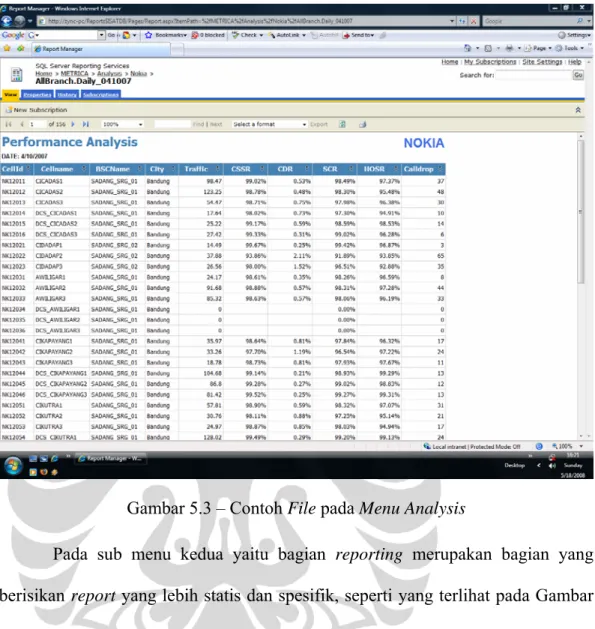Follow the Nokia breadcrumb link
This screenshot has height=629, width=595.
pyautogui.click(x=138, y=74)
